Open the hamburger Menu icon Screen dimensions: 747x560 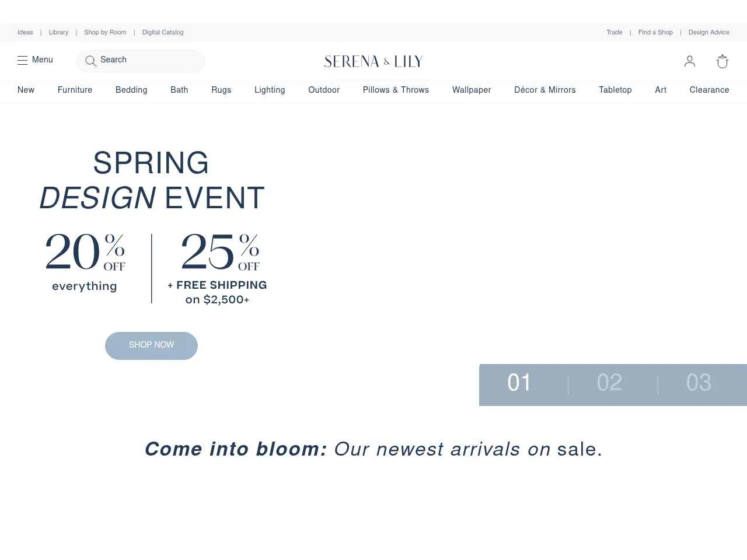(23, 60)
